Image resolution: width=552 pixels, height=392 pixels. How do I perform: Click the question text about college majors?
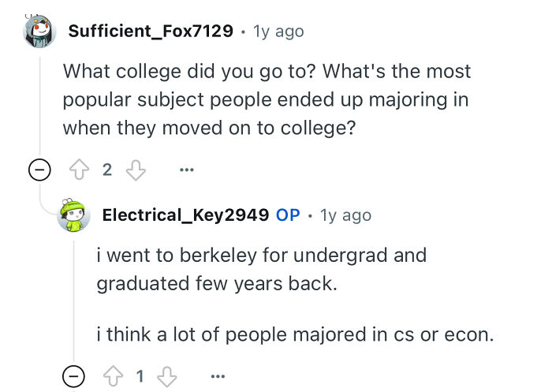(267, 99)
